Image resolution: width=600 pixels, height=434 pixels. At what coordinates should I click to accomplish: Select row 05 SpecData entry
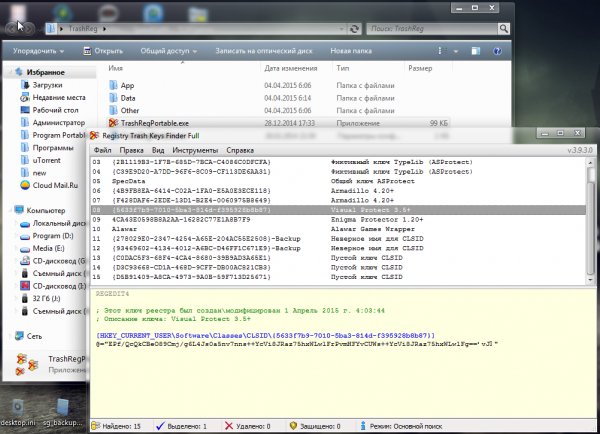pos(338,181)
